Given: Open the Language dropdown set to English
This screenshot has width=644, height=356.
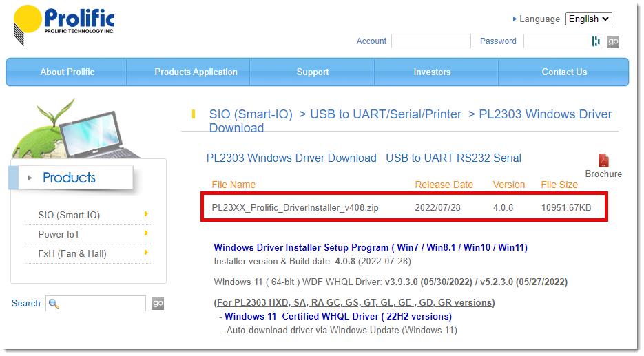Looking at the screenshot, I should pyautogui.click(x=588, y=19).
